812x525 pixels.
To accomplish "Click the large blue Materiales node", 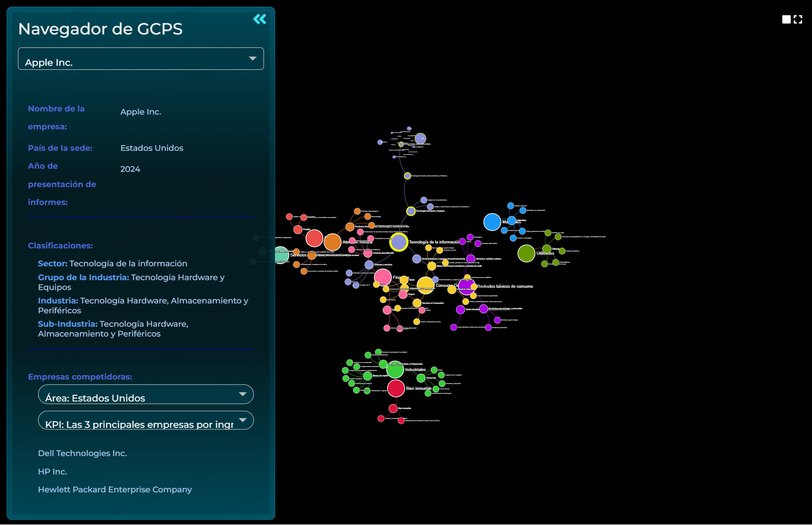I will click(x=492, y=222).
